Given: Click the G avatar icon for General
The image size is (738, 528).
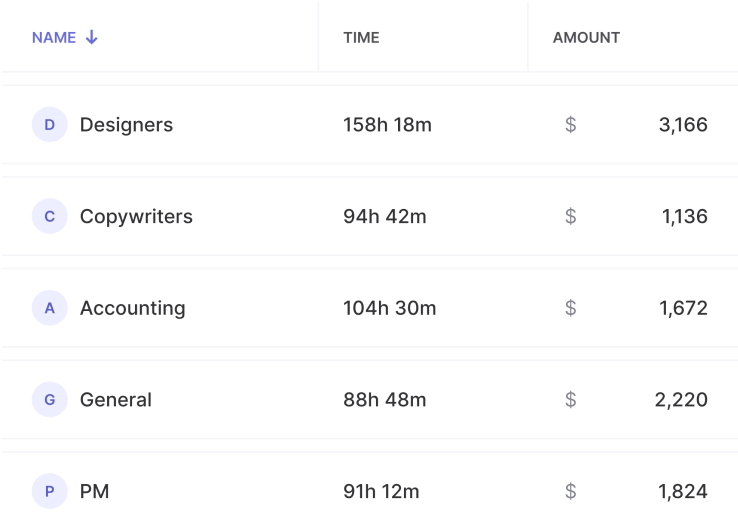Looking at the screenshot, I should coord(50,400).
